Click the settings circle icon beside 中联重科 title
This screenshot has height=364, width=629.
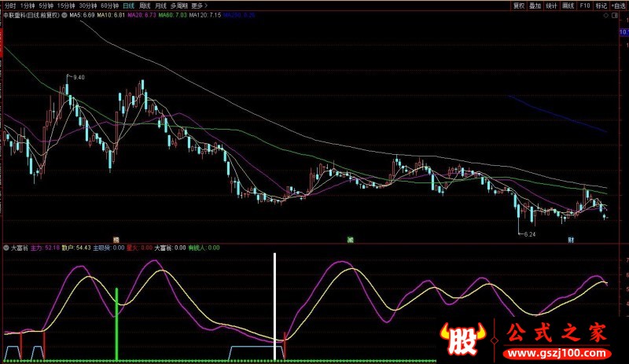(64, 15)
